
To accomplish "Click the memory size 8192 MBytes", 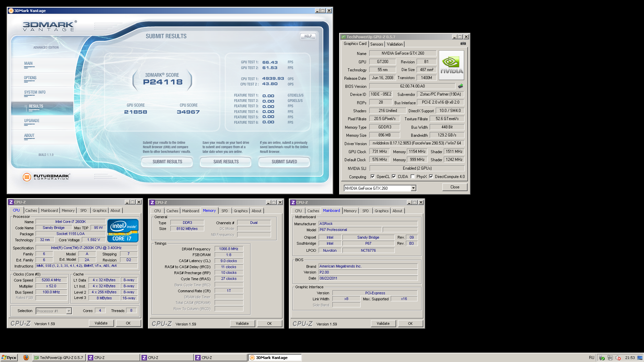I will [x=187, y=229].
